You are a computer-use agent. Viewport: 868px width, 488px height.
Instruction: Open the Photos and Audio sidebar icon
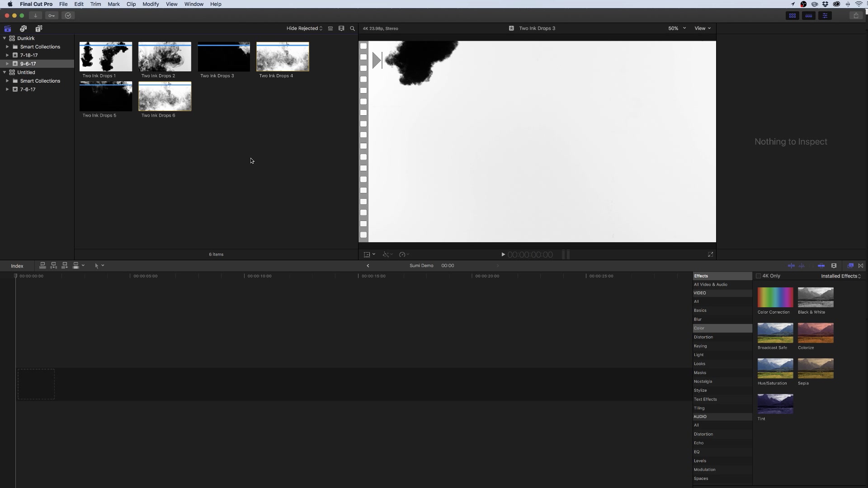23,28
